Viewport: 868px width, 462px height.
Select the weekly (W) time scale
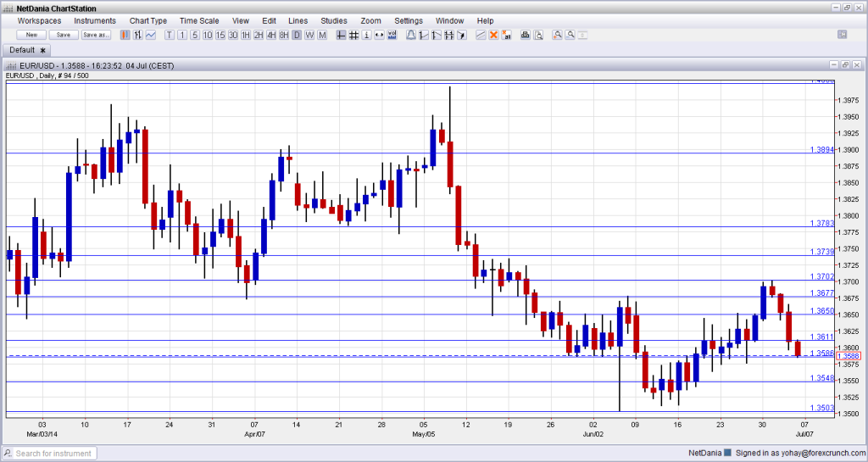pyautogui.click(x=309, y=35)
